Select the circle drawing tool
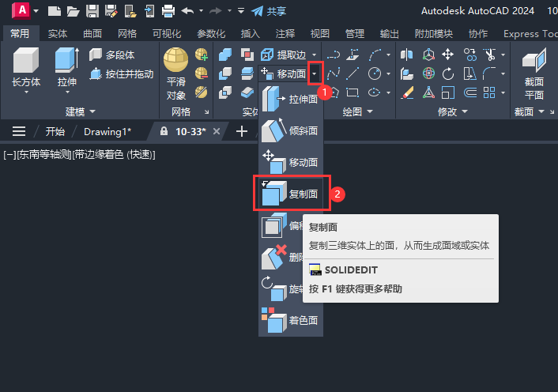558x392 pixels. (x=375, y=73)
